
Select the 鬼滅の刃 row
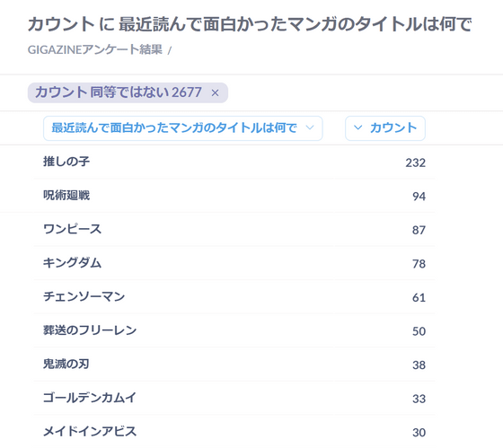pos(234,364)
